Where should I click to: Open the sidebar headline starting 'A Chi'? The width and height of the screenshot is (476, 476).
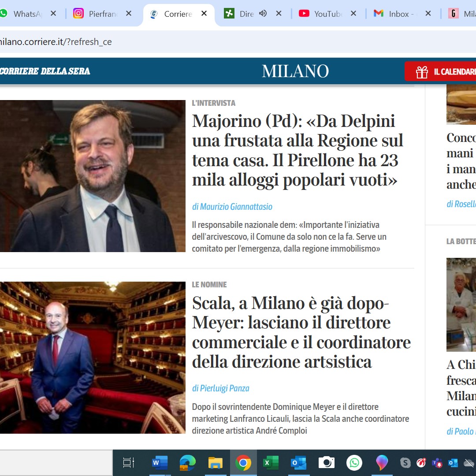[461, 388]
